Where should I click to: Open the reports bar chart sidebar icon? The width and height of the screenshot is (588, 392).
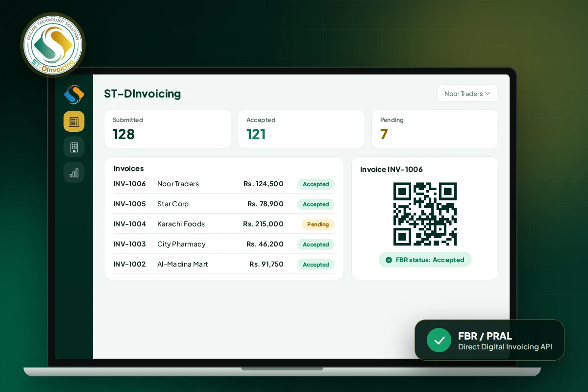74,172
